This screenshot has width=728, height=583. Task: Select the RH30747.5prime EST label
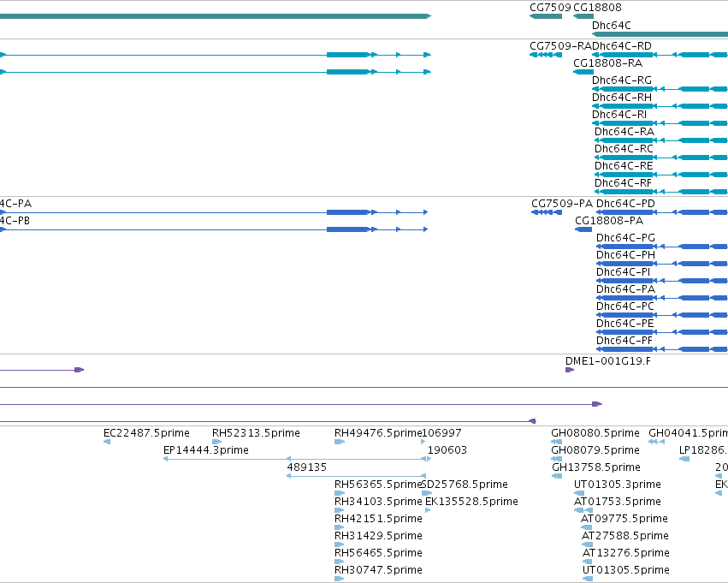pos(378,571)
